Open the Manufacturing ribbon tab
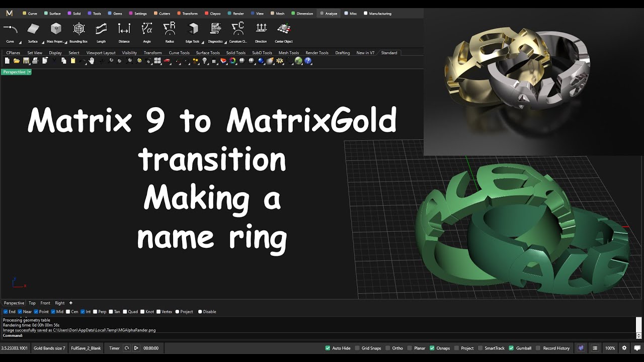Image resolution: width=644 pixels, height=362 pixels. (377, 14)
